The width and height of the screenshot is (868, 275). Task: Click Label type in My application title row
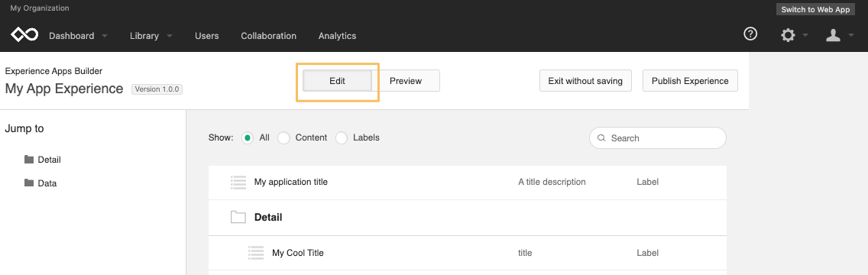coord(648,182)
